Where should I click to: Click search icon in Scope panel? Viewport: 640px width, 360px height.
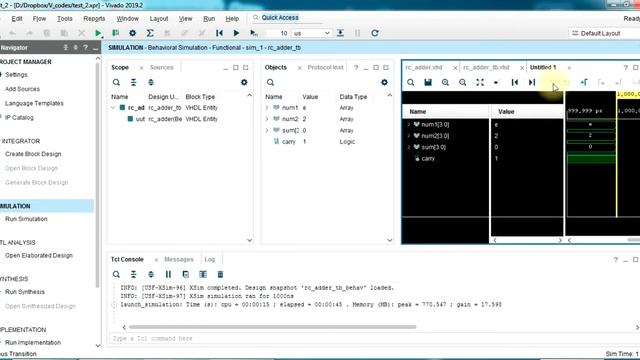[x=116, y=82]
